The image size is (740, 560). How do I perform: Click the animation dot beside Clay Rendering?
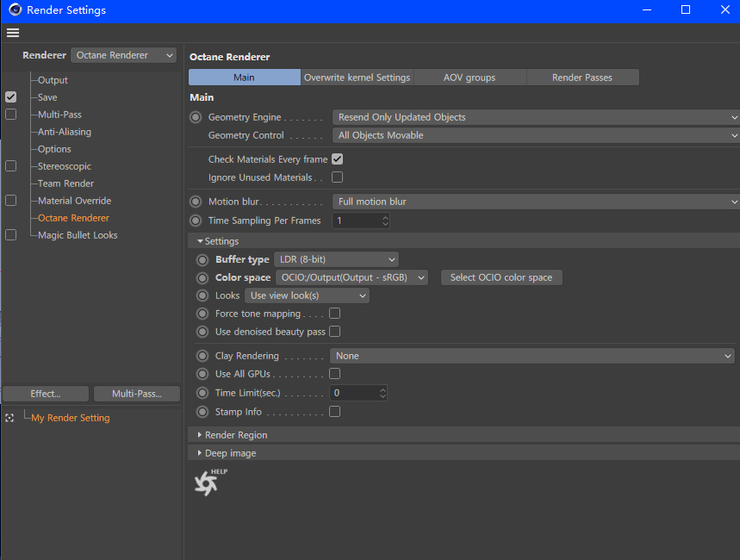pyautogui.click(x=202, y=356)
